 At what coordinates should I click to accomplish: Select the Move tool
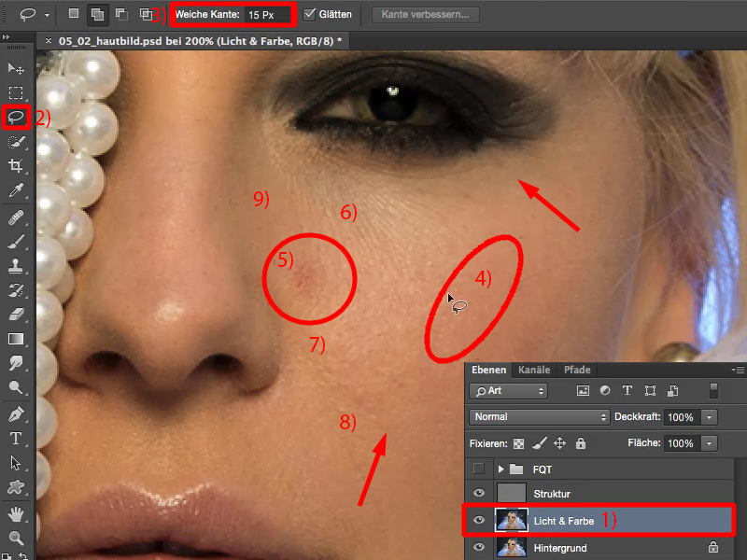[16, 68]
